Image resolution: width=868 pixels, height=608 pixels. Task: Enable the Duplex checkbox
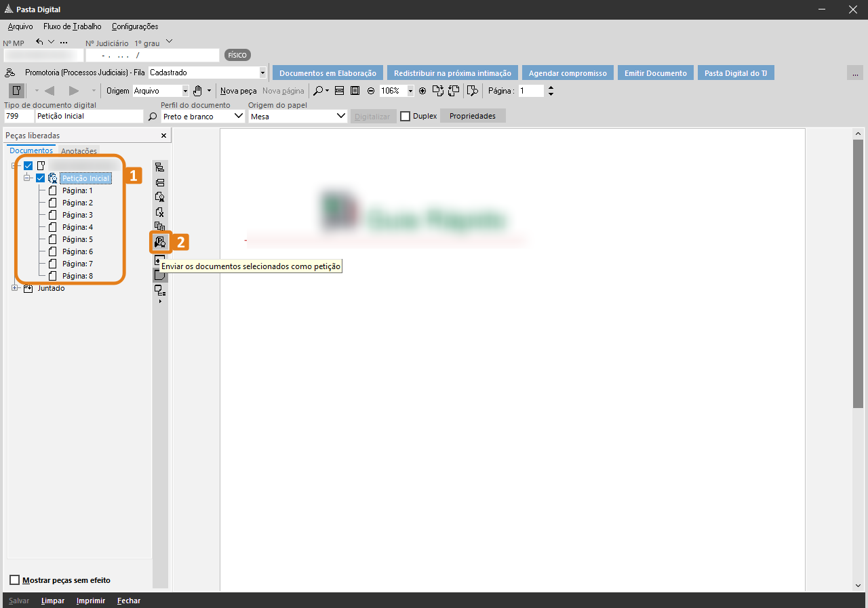tap(406, 117)
